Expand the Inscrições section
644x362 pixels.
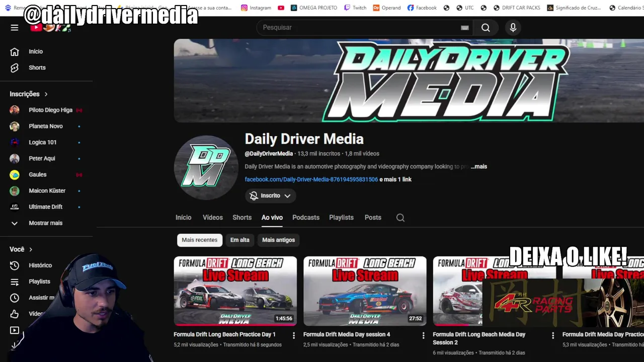29,94
